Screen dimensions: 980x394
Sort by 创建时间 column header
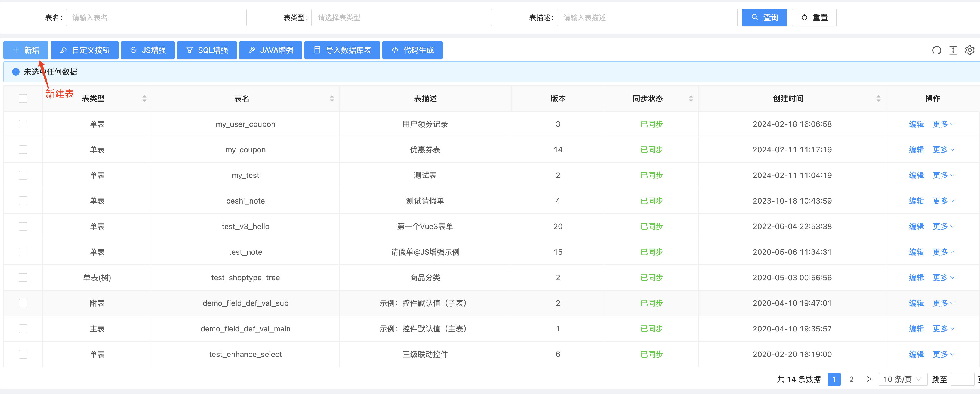[x=788, y=98]
